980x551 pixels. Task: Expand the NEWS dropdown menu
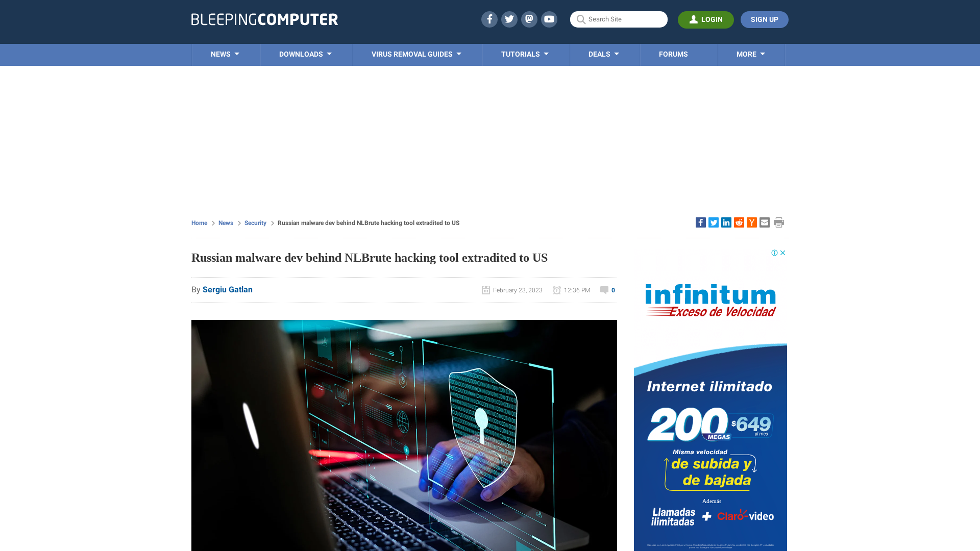(x=225, y=55)
